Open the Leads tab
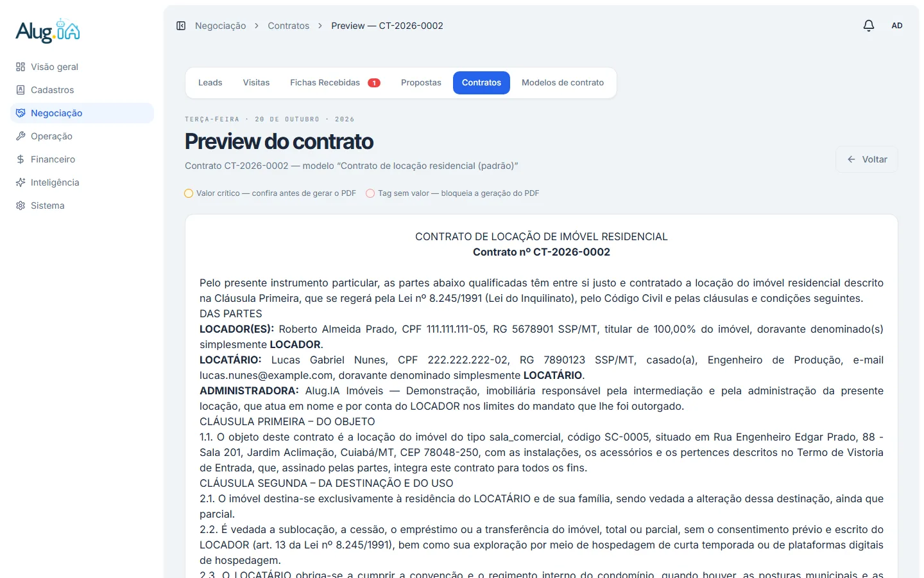Viewport: 924px width, 578px height. click(x=210, y=83)
